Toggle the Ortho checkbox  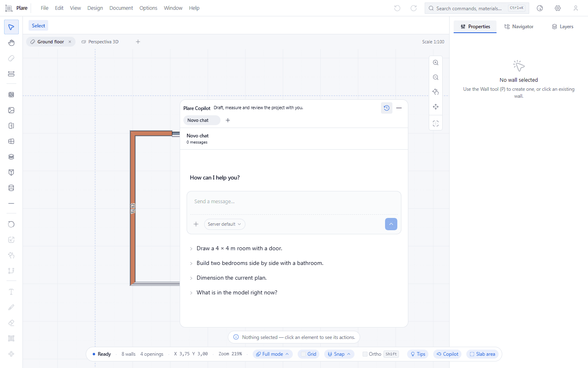pyautogui.click(x=365, y=354)
